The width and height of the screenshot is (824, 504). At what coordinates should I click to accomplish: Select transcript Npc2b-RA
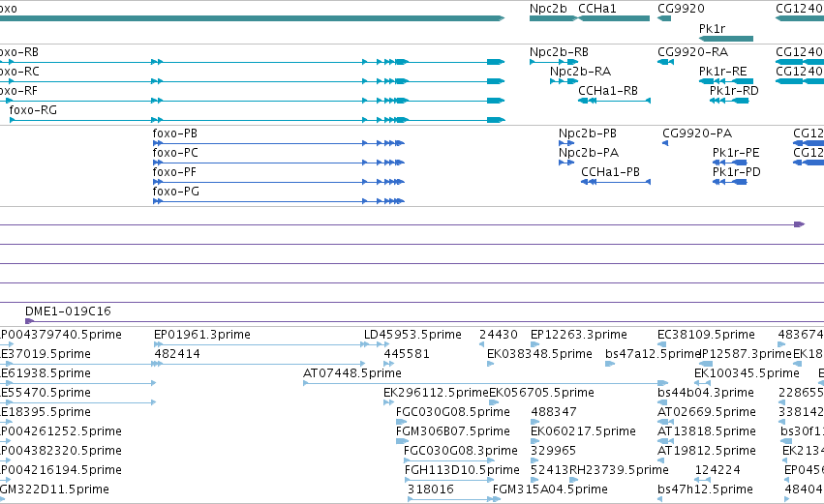click(x=580, y=72)
